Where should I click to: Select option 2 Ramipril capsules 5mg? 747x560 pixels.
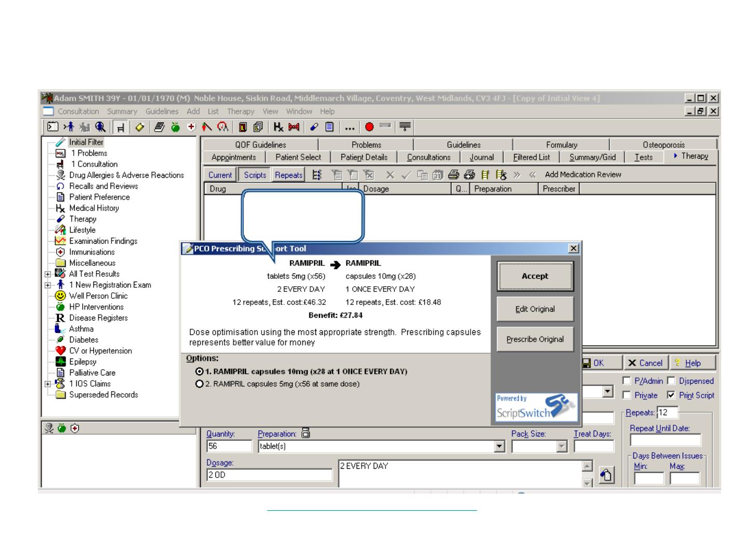(200, 384)
